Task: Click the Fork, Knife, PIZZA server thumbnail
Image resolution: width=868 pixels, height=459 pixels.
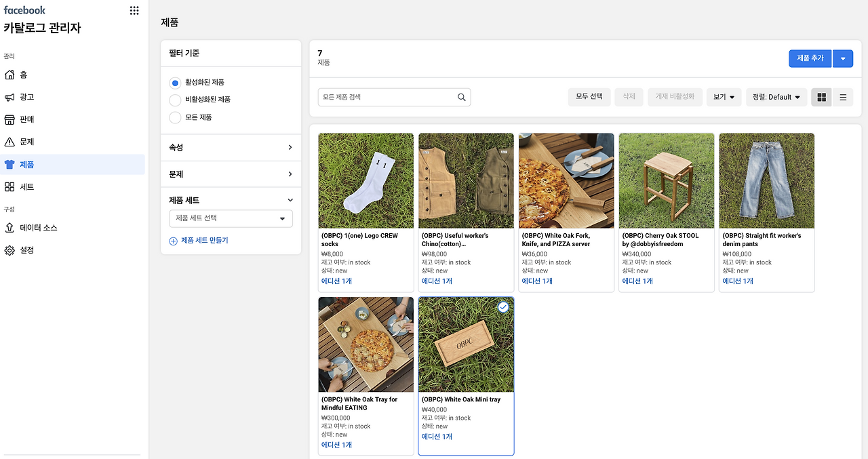Action: [567, 181]
